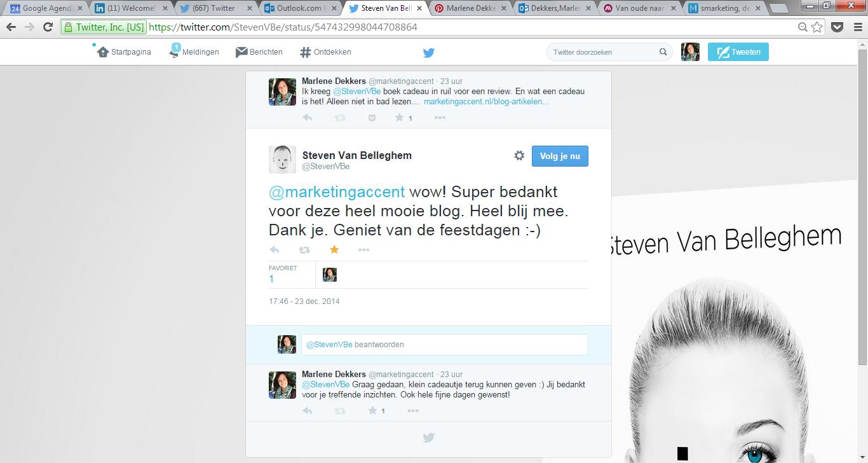This screenshot has height=463, width=868.
Task: Click the @StevenVBe mention in the top tweet
Action: 357,92
